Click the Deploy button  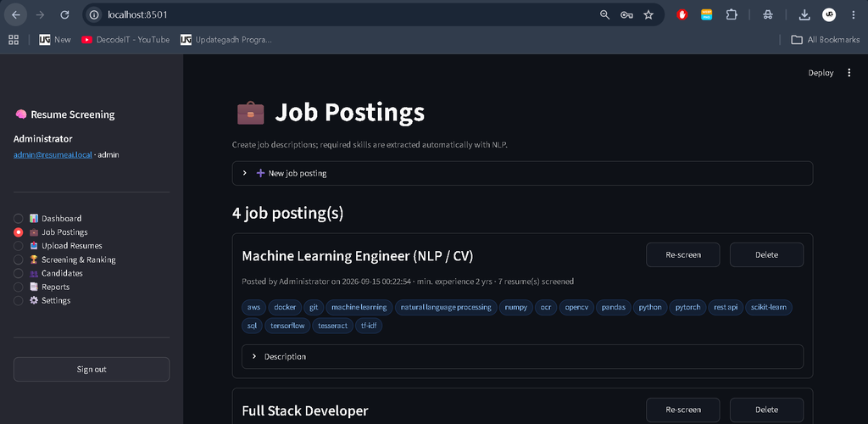coord(821,73)
